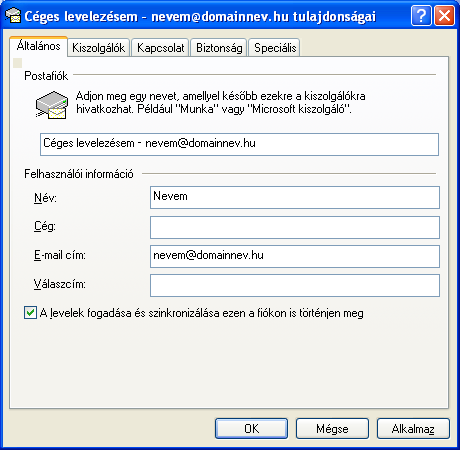Click the Felhasználói információ section label
This screenshot has height=450, width=460.
tap(79, 174)
